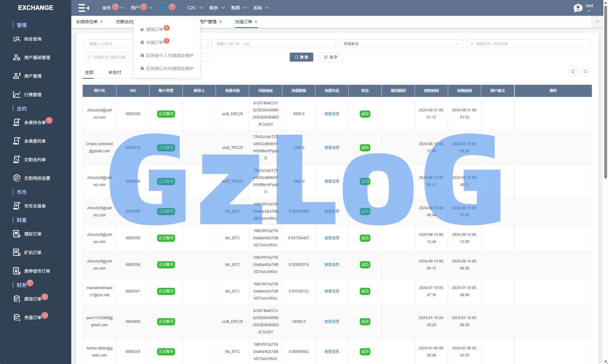Click 查看信息 for the 24500.0 deposit
608x364 pixels.
332,322
